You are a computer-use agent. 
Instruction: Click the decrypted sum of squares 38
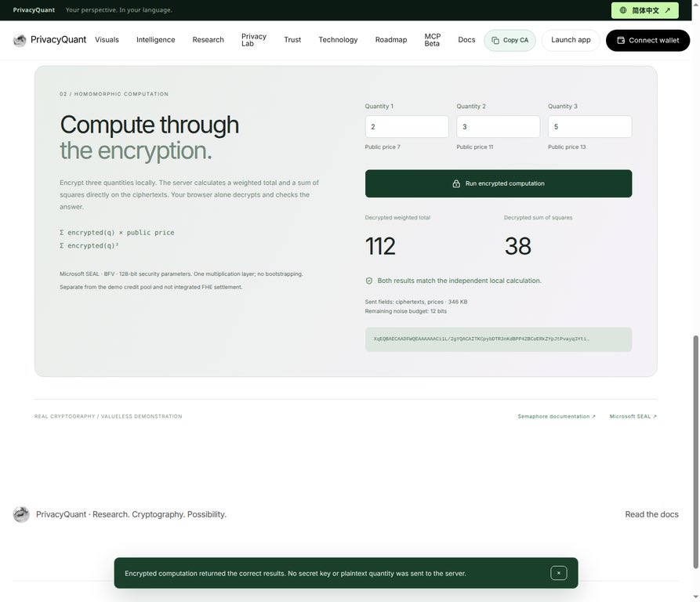(x=518, y=246)
